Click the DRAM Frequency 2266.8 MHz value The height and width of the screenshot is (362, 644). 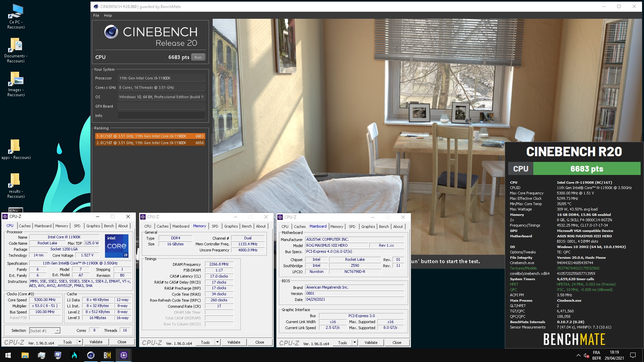coord(219,264)
